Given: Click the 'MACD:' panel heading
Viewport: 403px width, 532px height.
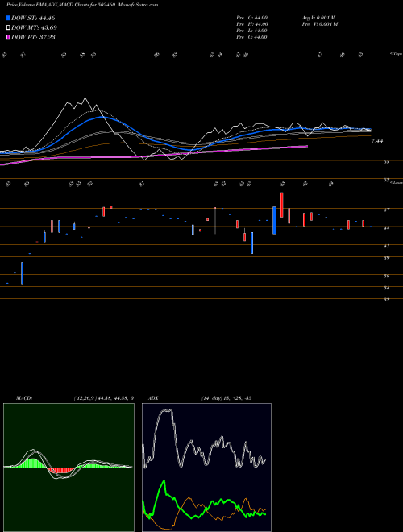Looking at the screenshot, I should pyautogui.click(x=24, y=398).
